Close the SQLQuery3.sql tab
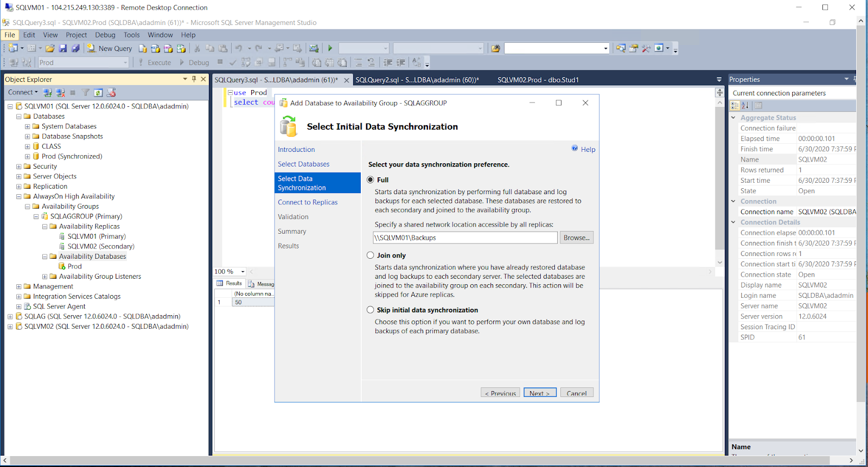This screenshot has width=868, height=467. click(347, 80)
